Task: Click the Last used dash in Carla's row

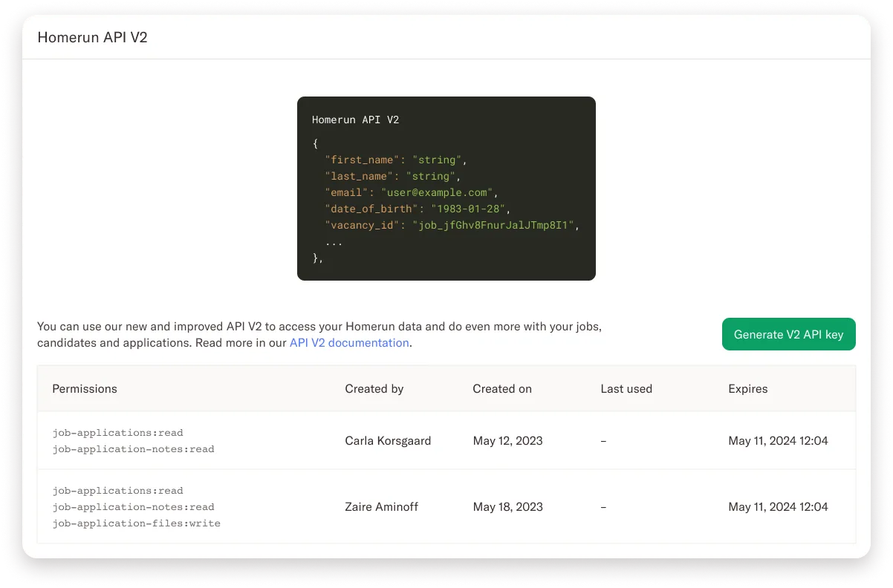Action: [603, 441]
